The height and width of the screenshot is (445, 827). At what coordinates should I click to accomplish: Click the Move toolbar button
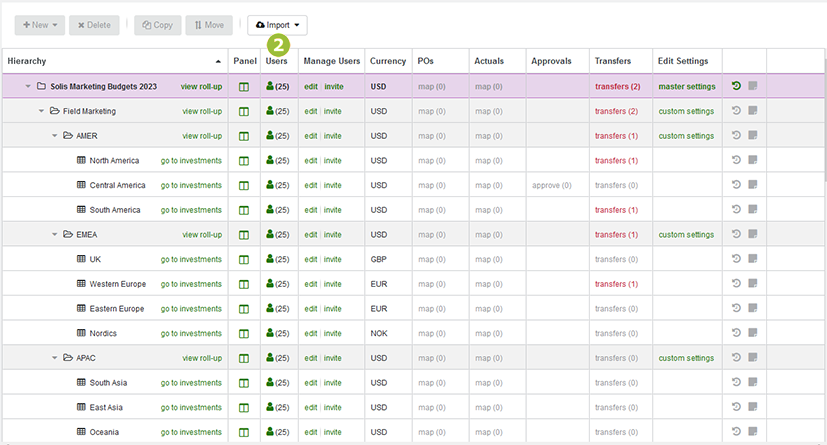tap(209, 25)
